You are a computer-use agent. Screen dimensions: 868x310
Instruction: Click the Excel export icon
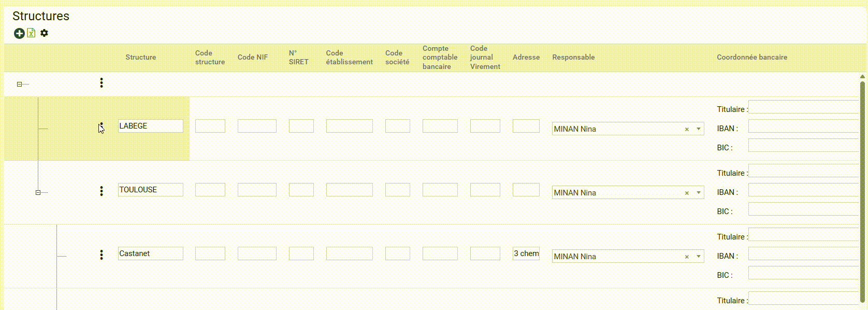pos(31,33)
